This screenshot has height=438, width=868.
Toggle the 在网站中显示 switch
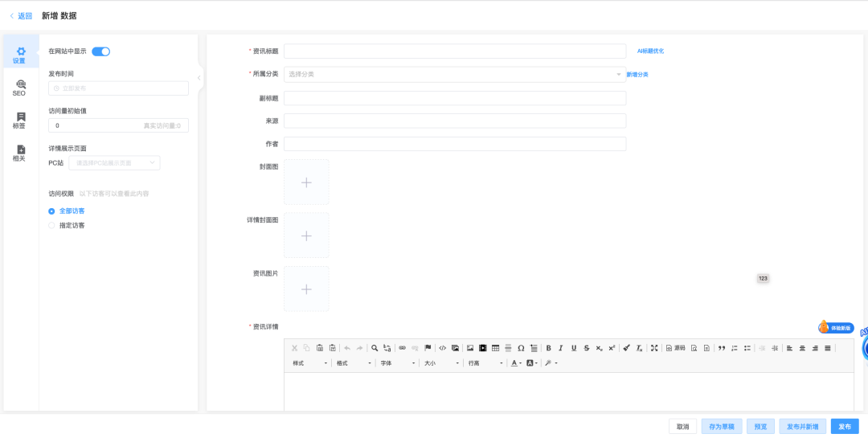tap(100, 51)
